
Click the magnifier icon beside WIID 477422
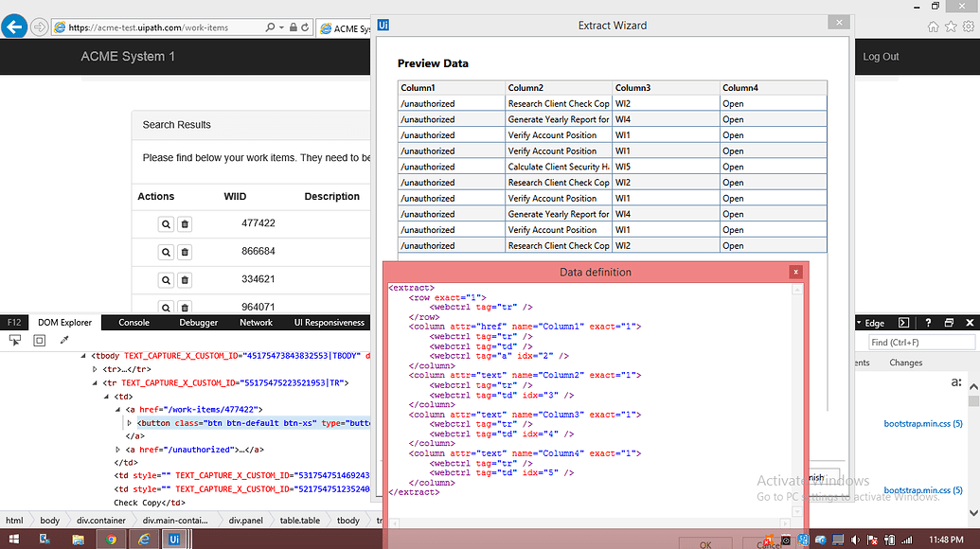(166, 223)
